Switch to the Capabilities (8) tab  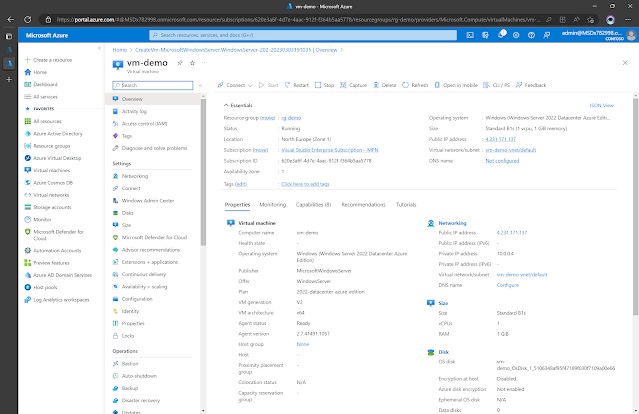pyautogui.click(x=313, y=205)
